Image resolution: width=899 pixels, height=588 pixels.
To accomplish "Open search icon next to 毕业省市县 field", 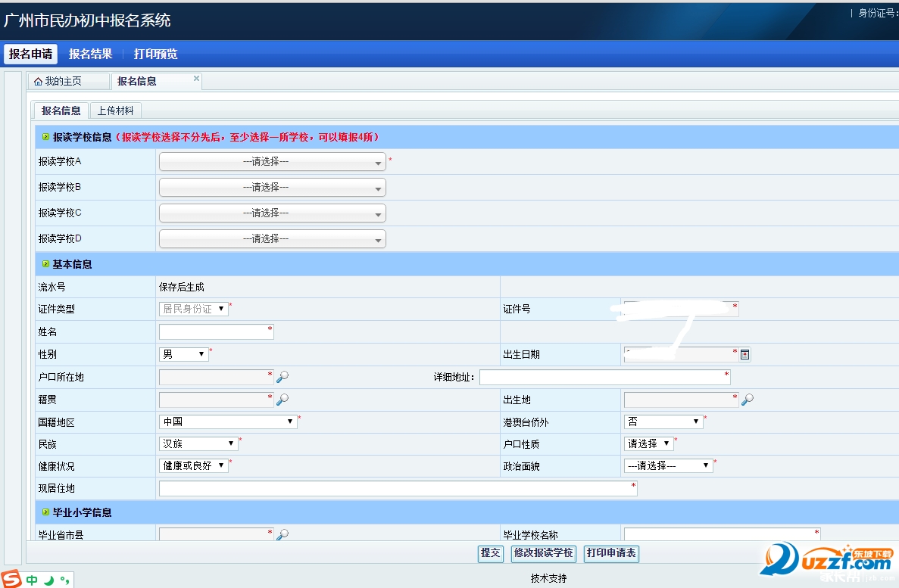I will (282, 534).
